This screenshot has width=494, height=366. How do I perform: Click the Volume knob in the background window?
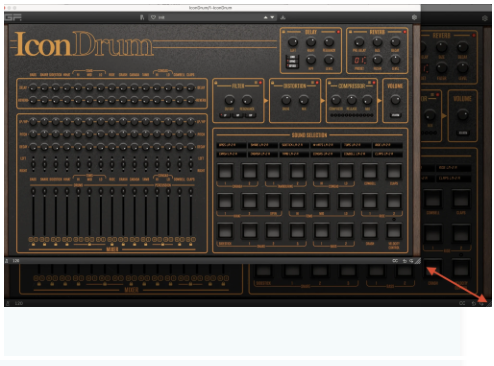point(462,115)
